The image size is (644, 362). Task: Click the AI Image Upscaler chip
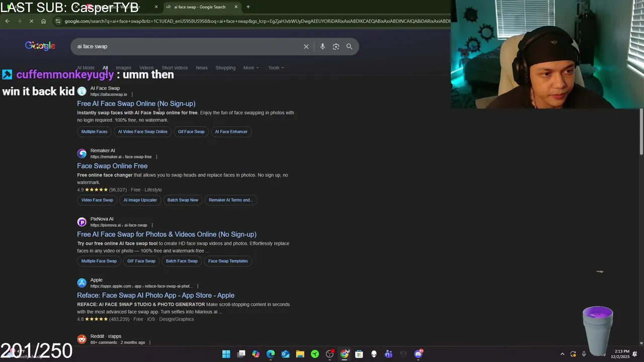coord(140,200)
